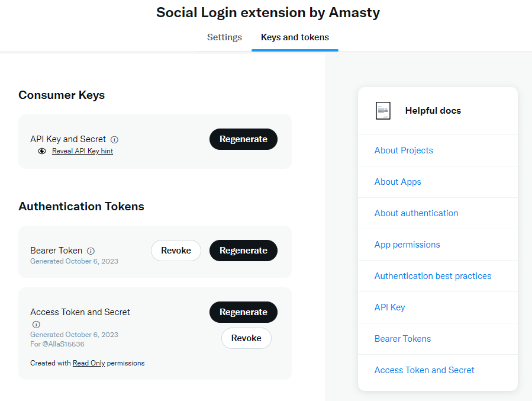Click the API Key and Secret label
532x401 pixels.
[x=68, y=139]
